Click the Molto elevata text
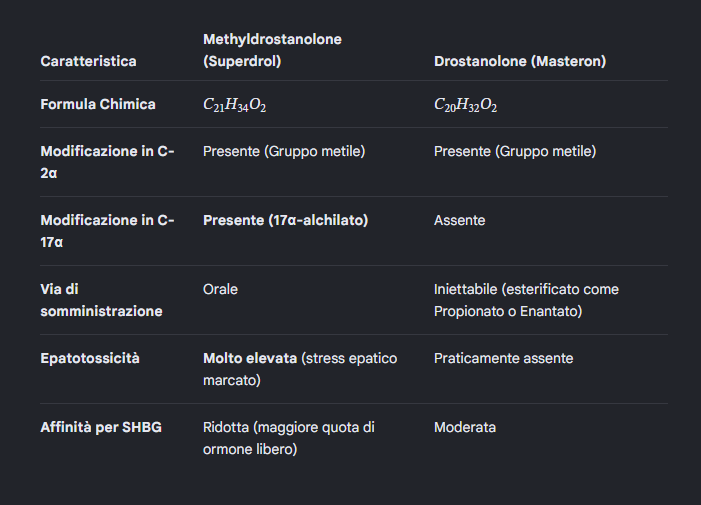701x505 pixels. (x=249, y=358)
